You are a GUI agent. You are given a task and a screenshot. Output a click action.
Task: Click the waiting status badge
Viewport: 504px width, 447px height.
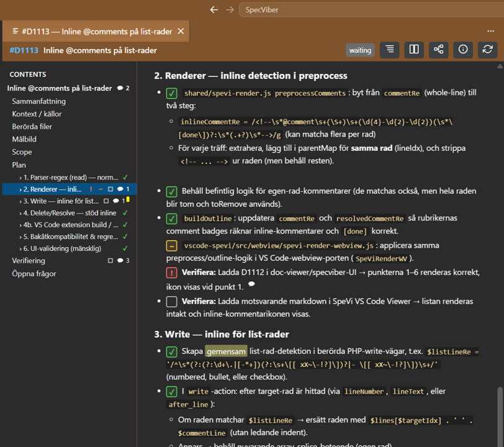360,50
